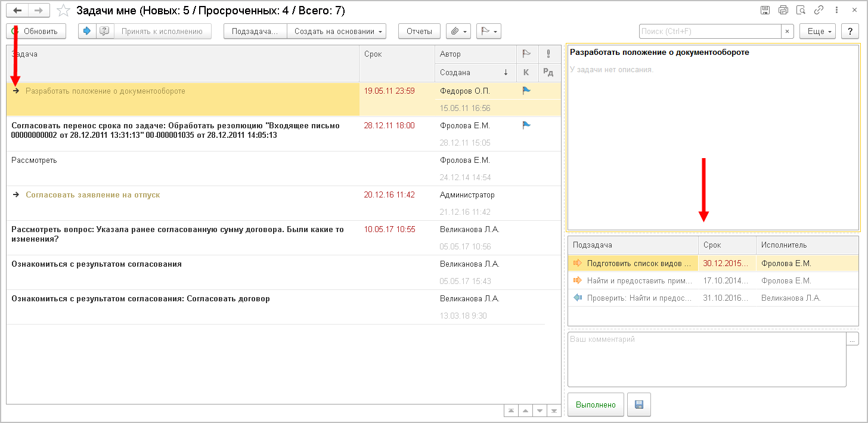Click the ellipsis button beside the comment field

[x=852, y=339]
